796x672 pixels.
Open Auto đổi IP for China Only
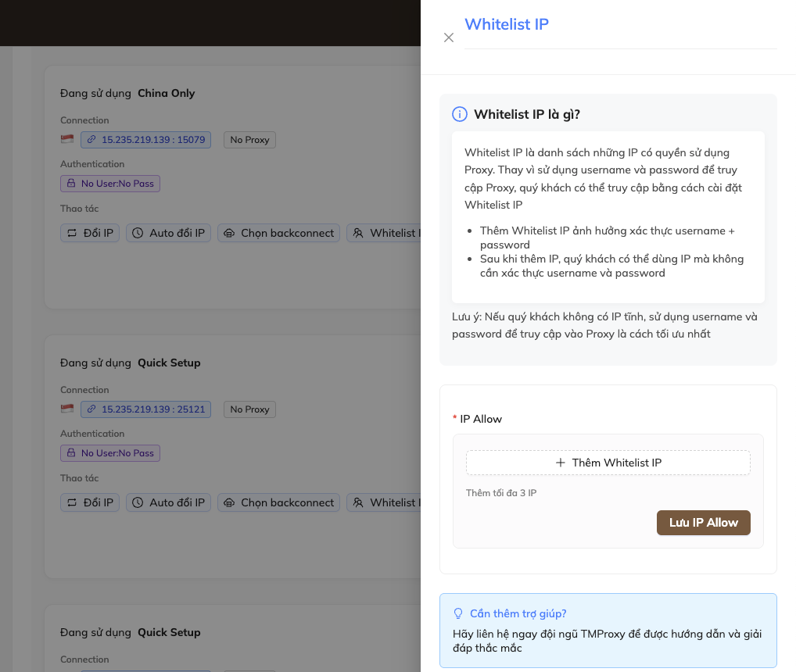(x=168, y=233)
